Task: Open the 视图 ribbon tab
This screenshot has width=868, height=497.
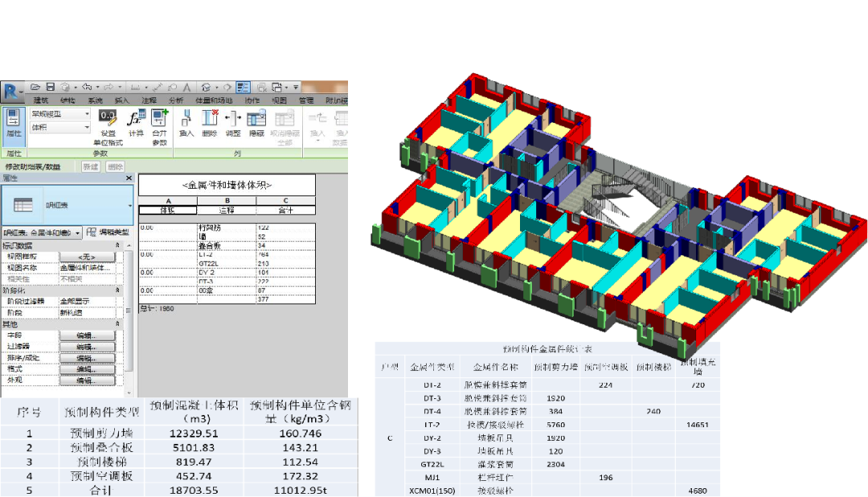Action: [279, 100]
